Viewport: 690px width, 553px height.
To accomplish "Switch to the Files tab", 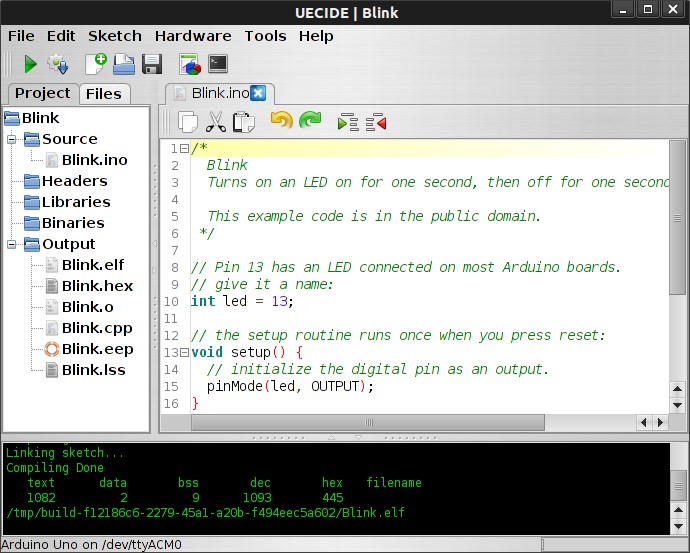I will tap(103, 94).
